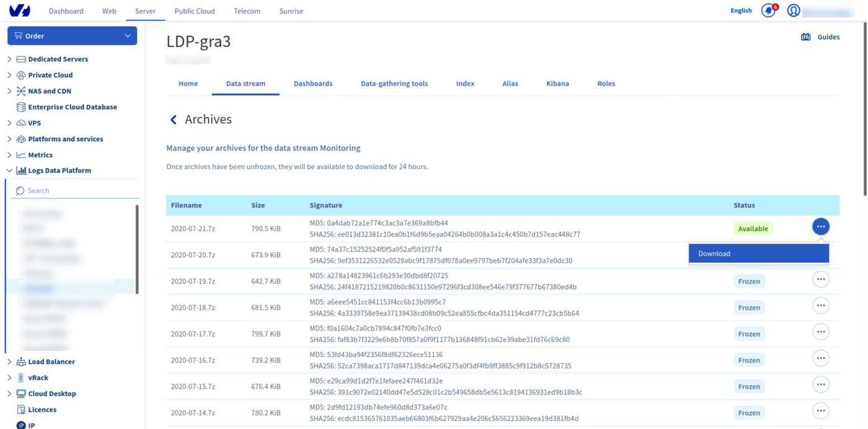Screen dimensions: 868x429
Task: Click the sidebar Search input field
Action: pyautogui.click(x=74, y=190)
